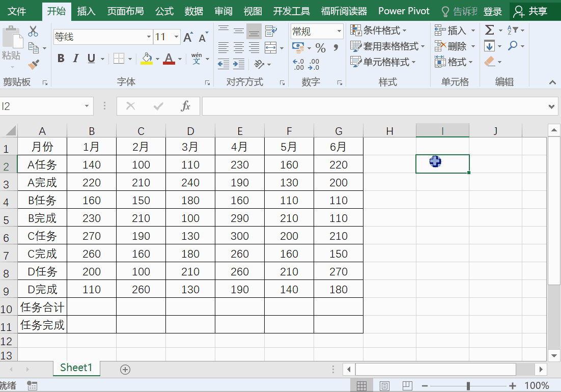Toggle italic formatting
This screenshot has height=392, width=561.
pos(75,59)
